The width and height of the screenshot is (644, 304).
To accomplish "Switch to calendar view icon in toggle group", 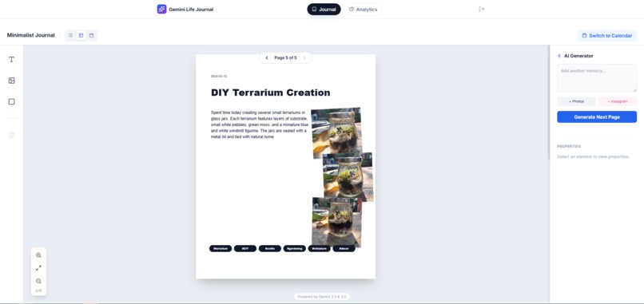I will (92, 36).
